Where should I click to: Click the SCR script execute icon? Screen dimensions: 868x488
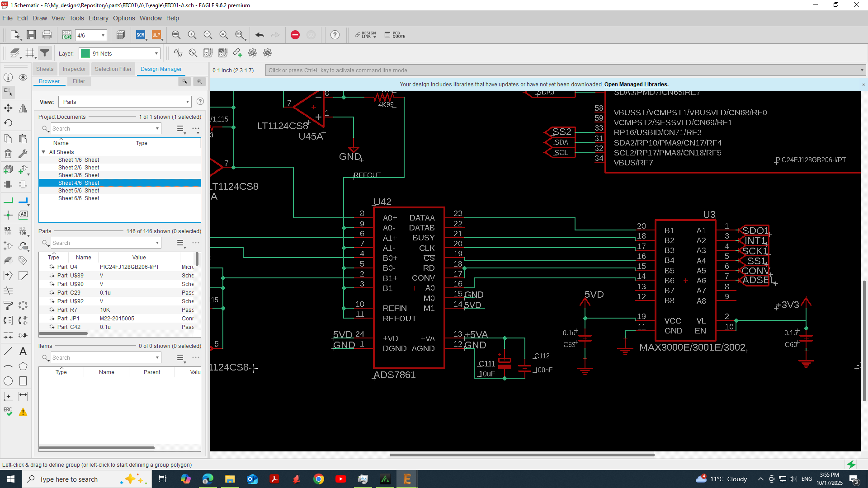tap(141, 35)
